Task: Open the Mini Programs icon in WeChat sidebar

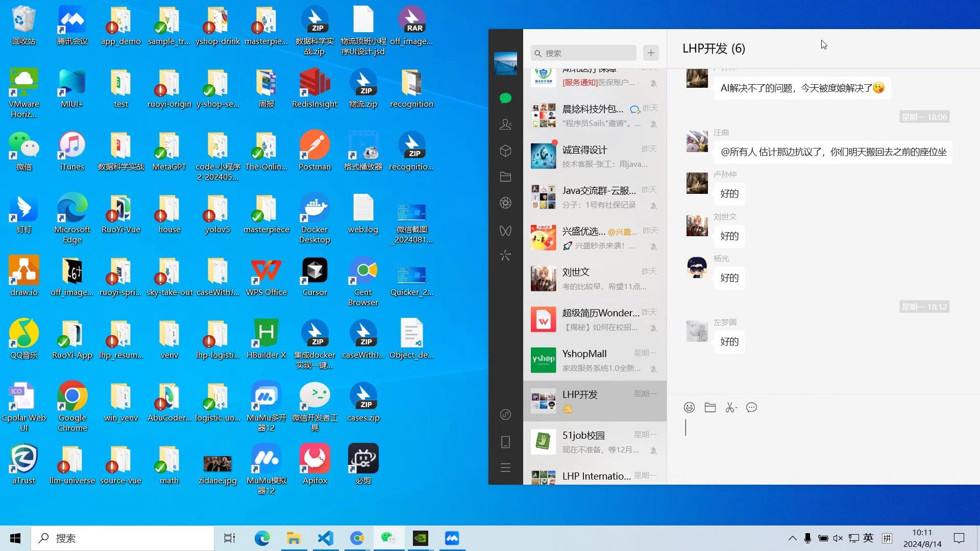Action: (505, 414)
